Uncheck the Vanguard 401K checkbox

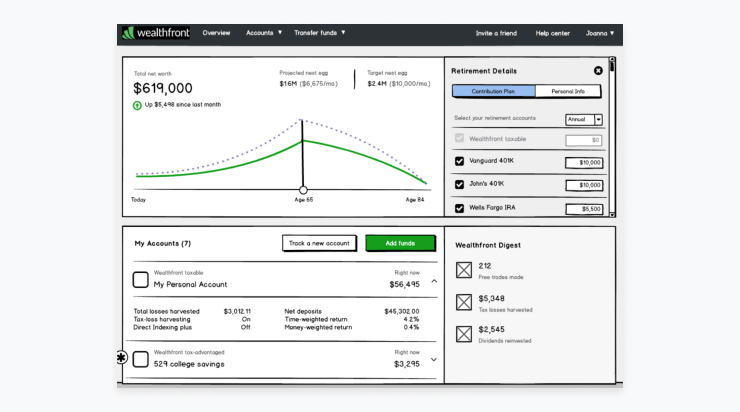459,161
